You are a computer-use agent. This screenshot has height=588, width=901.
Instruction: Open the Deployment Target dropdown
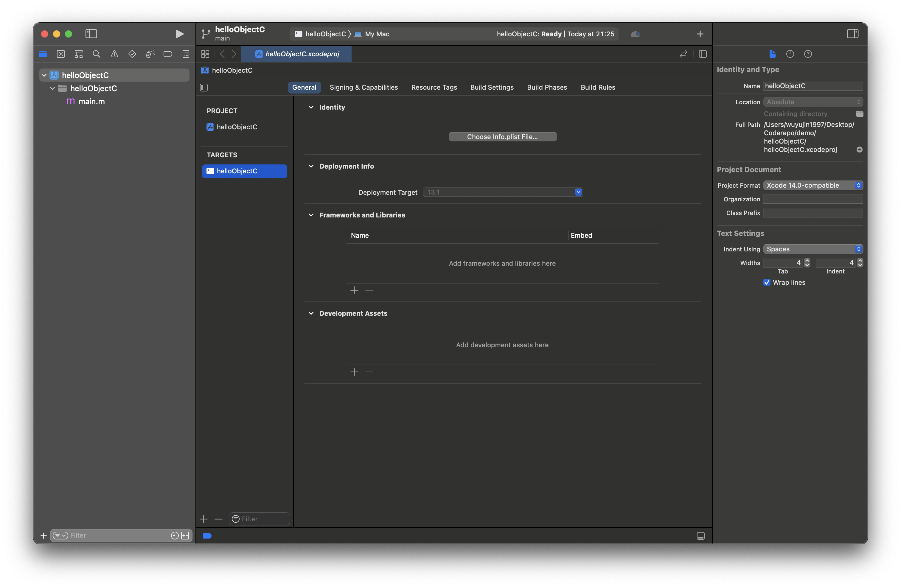pyautogui.click(x=578, y=192)
